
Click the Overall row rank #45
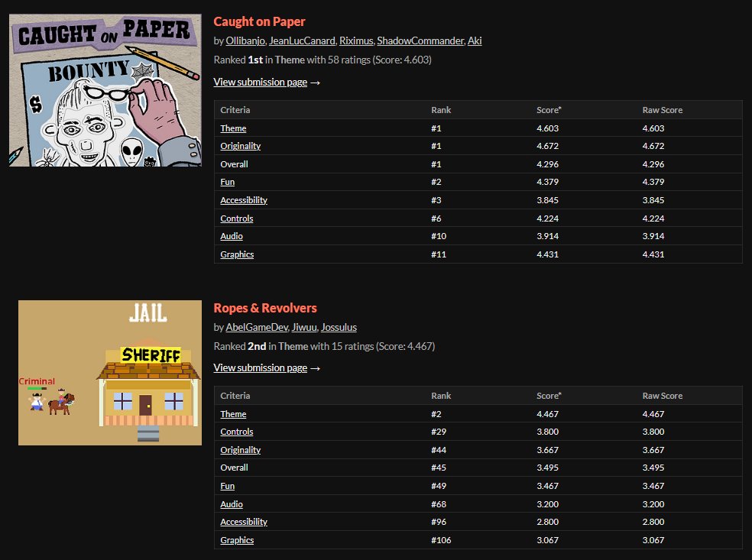[x=439, y=468]
